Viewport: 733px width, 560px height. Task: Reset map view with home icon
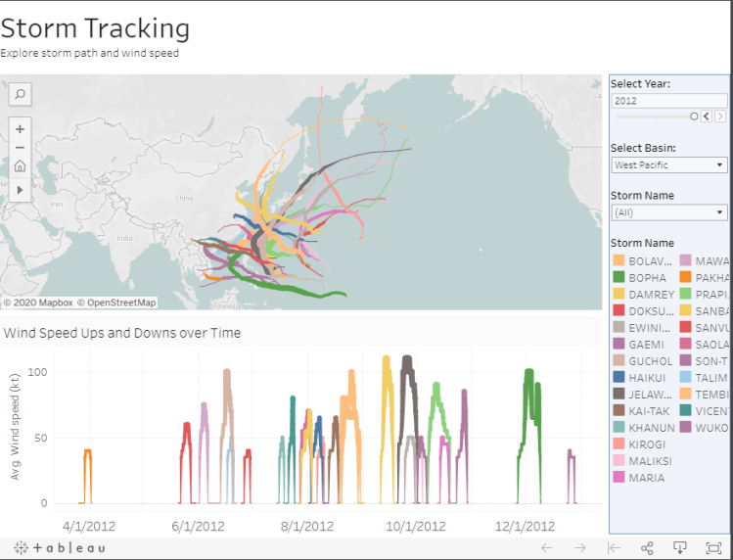coord(20,165)
